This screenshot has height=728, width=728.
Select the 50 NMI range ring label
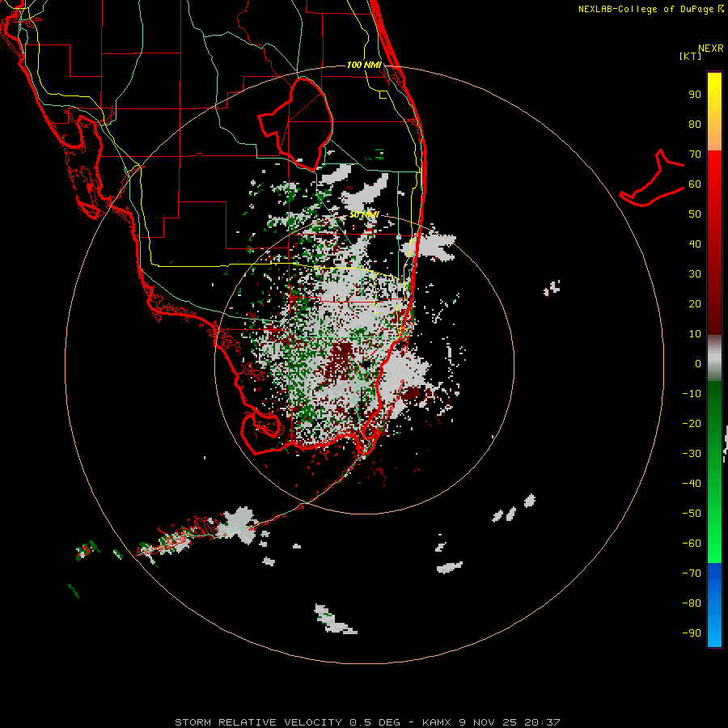(x=364, y=214)
